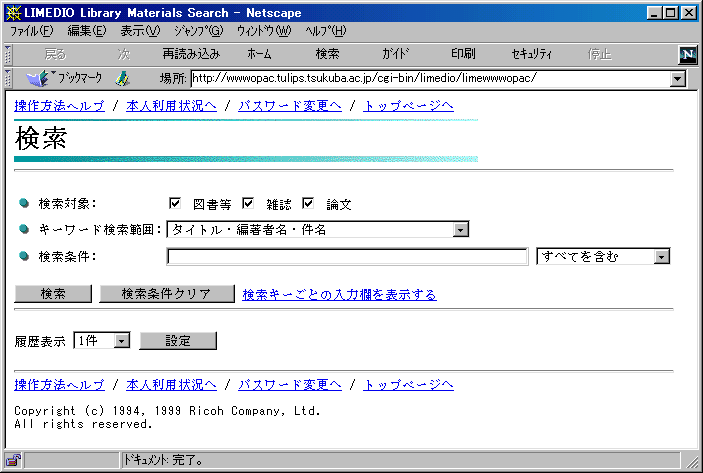Click the location toolbar collapse handle
Image resolution: width=703 pixels, height=473 pixels.
pos(8,78)
